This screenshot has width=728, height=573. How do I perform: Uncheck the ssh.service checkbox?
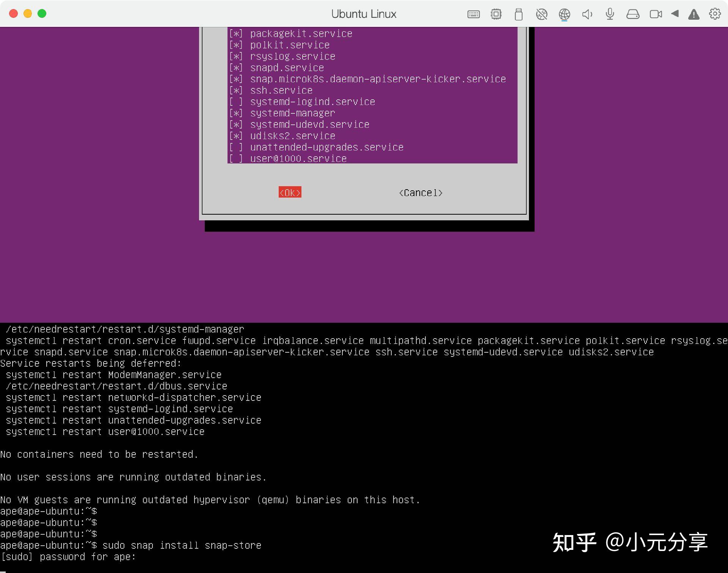(236, 90)
